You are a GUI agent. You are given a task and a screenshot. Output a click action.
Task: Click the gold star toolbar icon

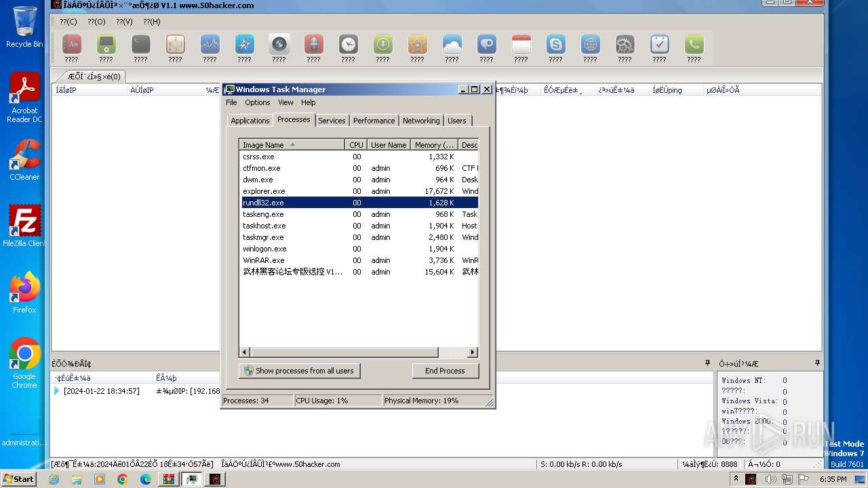(418, 45)
